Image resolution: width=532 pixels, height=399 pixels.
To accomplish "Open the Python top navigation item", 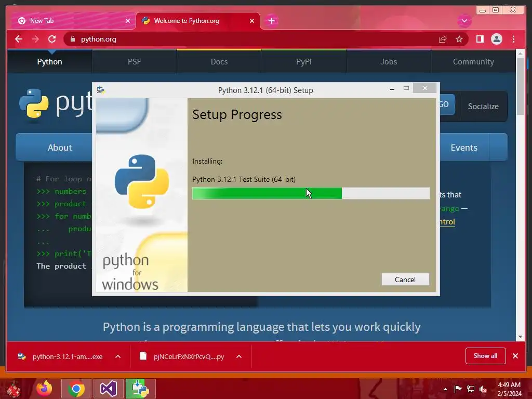I will [x=49, y=62].
